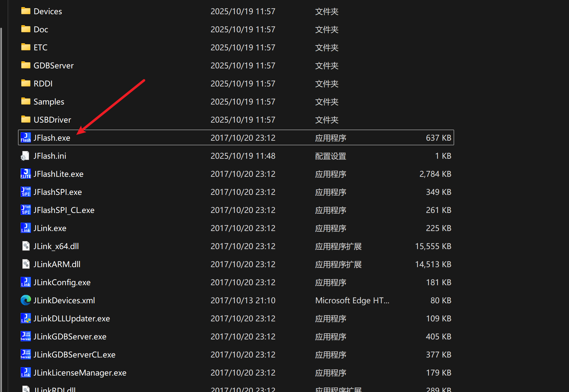Select the JFlashSPI.exe file name
Viewport: 569px width, 392px height.
click(57, 192)
